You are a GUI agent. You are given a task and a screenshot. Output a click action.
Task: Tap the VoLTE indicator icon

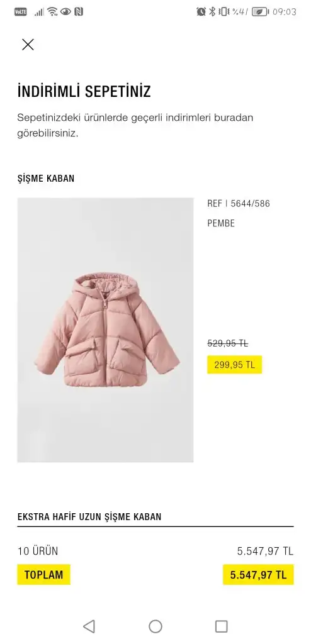[x=21, y=12]
